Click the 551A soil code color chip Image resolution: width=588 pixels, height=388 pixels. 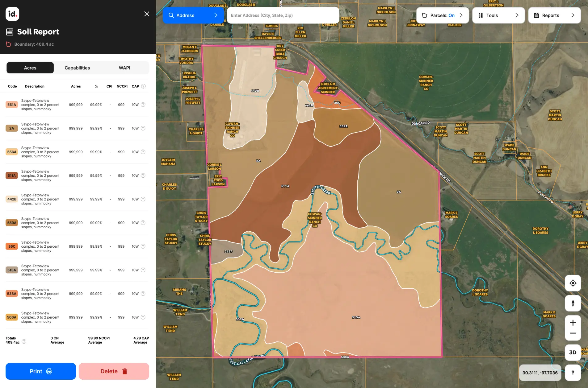12,105
